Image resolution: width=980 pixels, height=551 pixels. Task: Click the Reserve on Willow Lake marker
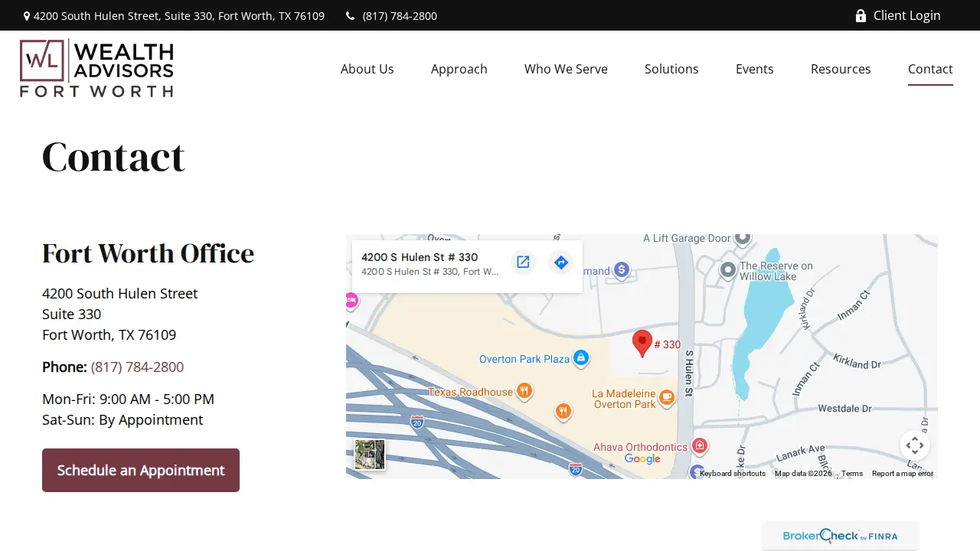(x=728, y=269)
